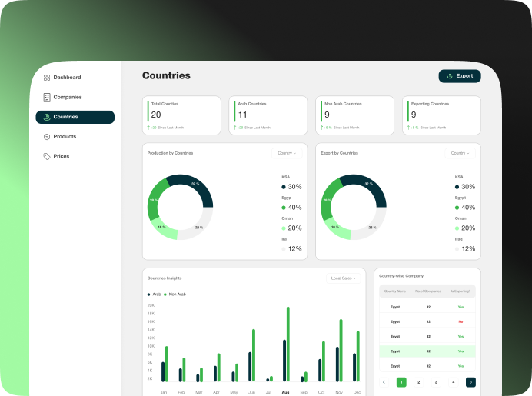Open the Prices menu item
This screenshot has width=532, height=396.
coord(75,156)
